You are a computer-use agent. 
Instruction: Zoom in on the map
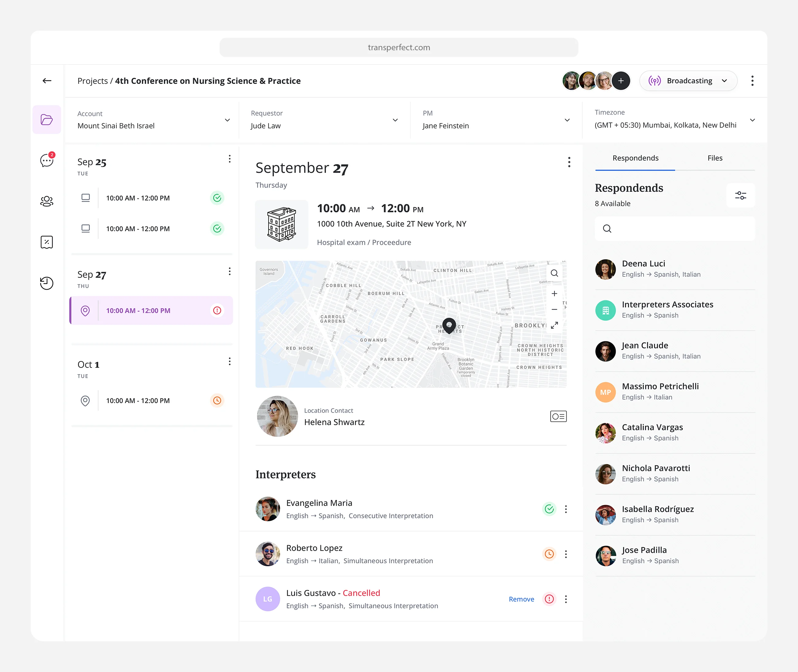coord(554,293)
